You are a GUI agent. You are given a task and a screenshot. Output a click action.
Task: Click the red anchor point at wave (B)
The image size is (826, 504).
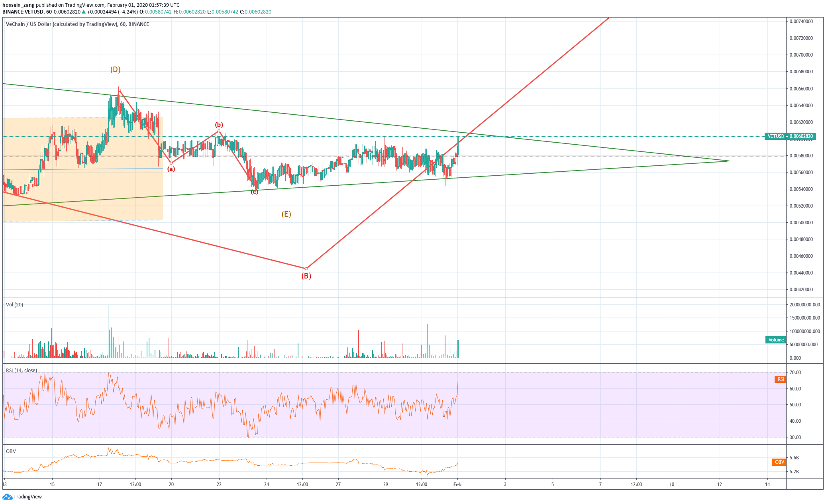pyautogui.click(x=306, y=269)
